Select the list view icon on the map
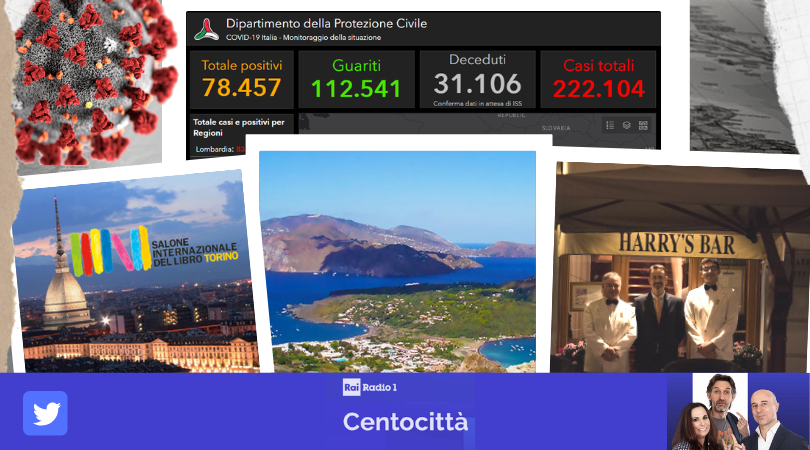Screen dimensions: 810x450 [x=610, y=125]
